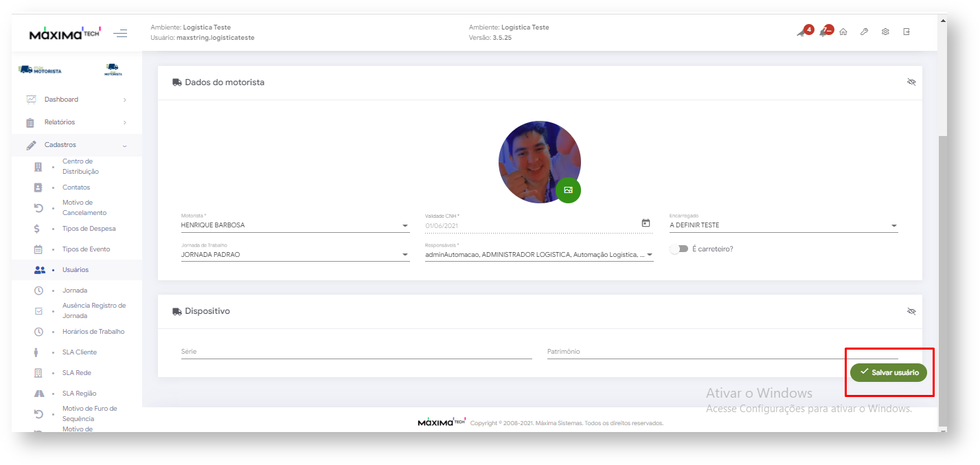Image resolution: width=980 pixels, height=465 pixels.
Task: Click the Usuários people icon
Action: click(x=39, y=270)
